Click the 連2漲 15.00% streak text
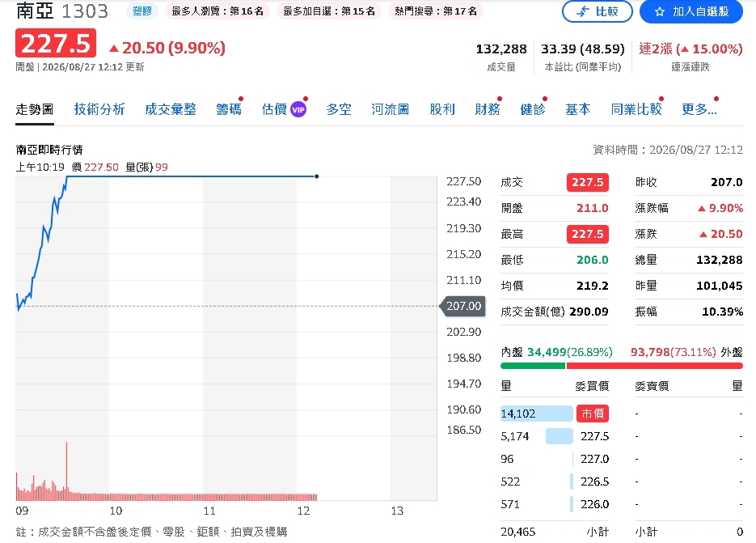756x543 pixels. click(691, 49)
